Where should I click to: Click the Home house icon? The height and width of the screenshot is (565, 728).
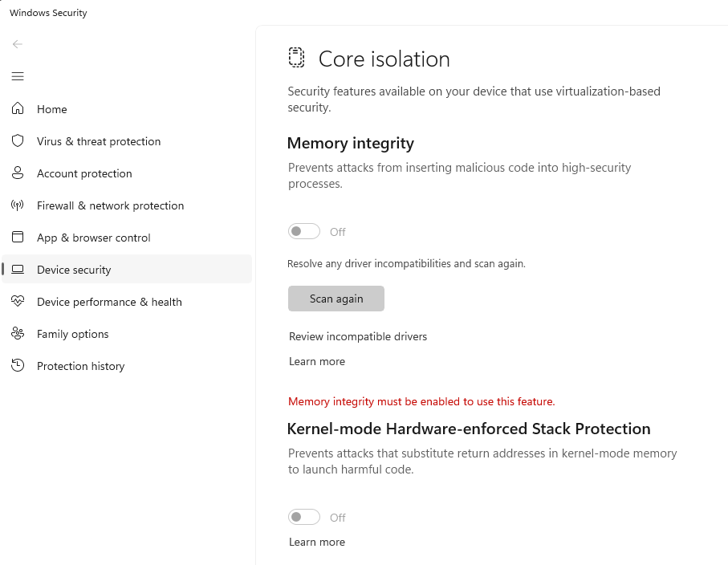click(18, 109)
